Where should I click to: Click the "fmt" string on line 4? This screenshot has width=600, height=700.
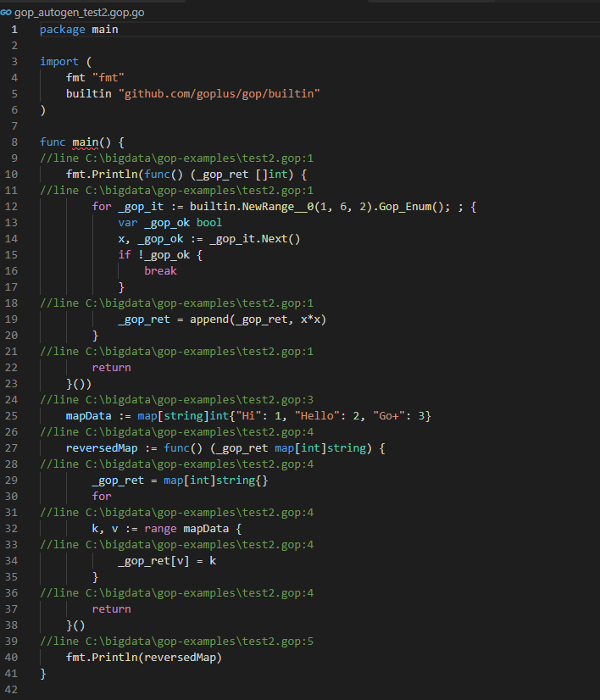tap(108, 78)
